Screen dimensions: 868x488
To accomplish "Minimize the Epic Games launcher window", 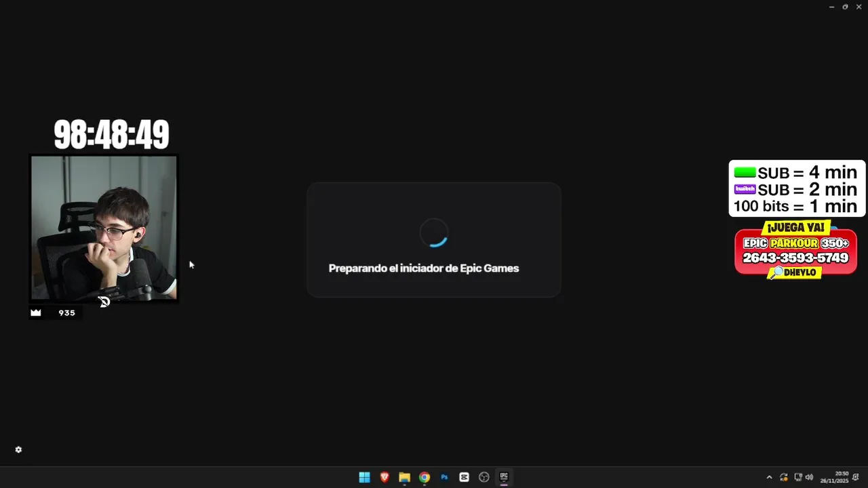I will [x=831, y=7].
